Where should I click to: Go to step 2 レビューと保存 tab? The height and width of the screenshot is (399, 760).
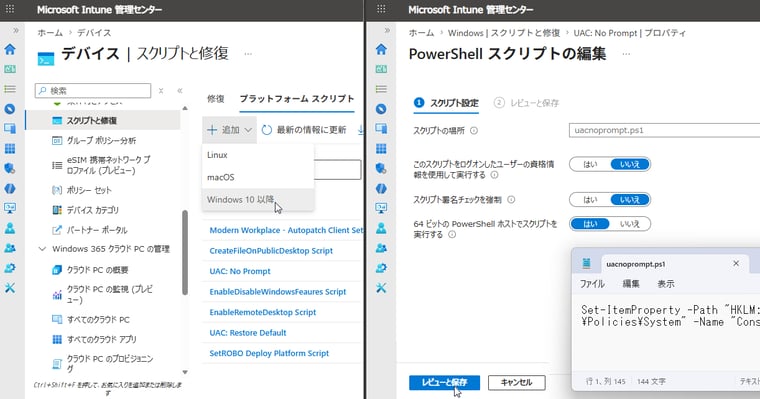(526, 103)
